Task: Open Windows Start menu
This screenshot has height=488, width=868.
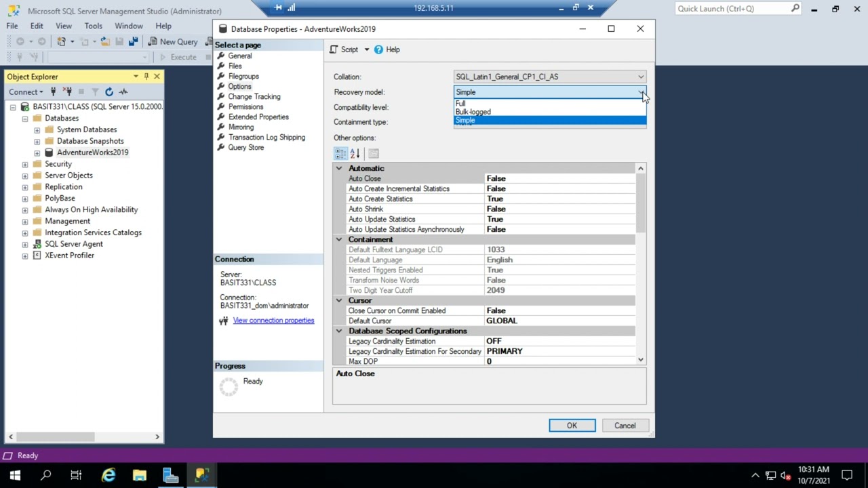Action: click(x=15, y=475)
